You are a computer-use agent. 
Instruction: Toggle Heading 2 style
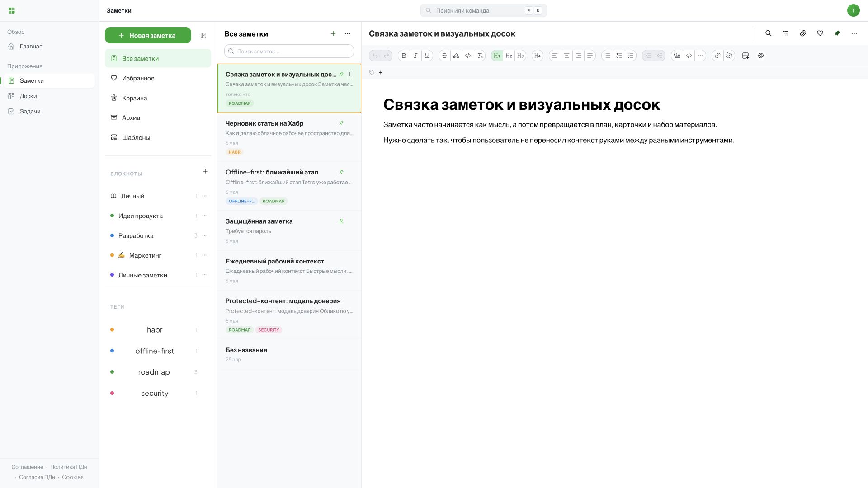point(509,56)
